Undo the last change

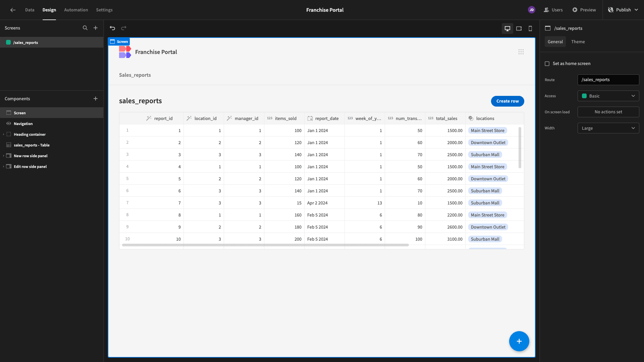click(x=112, y=28)
